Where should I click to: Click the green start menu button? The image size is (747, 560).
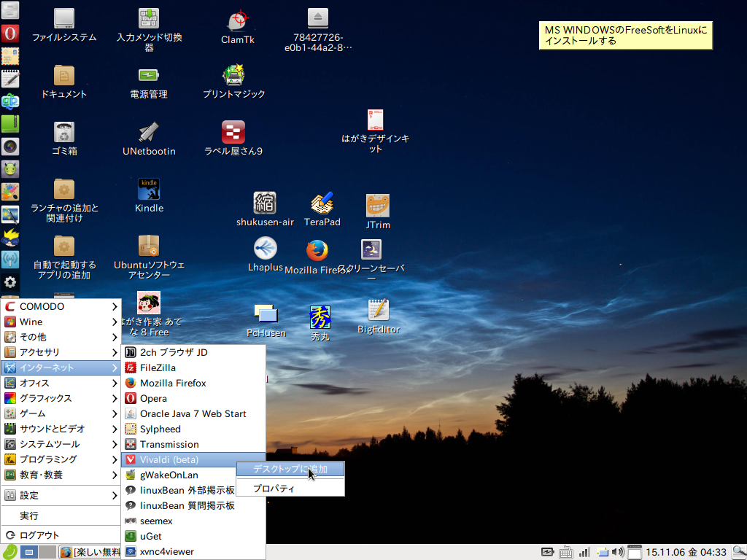click(9, 552)
